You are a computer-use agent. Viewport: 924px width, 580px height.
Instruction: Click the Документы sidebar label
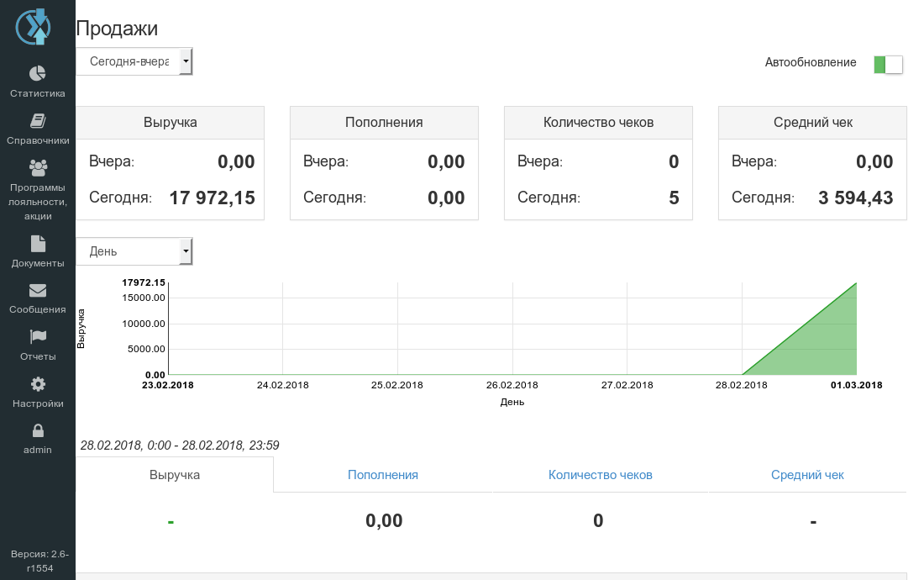point(38,263)
